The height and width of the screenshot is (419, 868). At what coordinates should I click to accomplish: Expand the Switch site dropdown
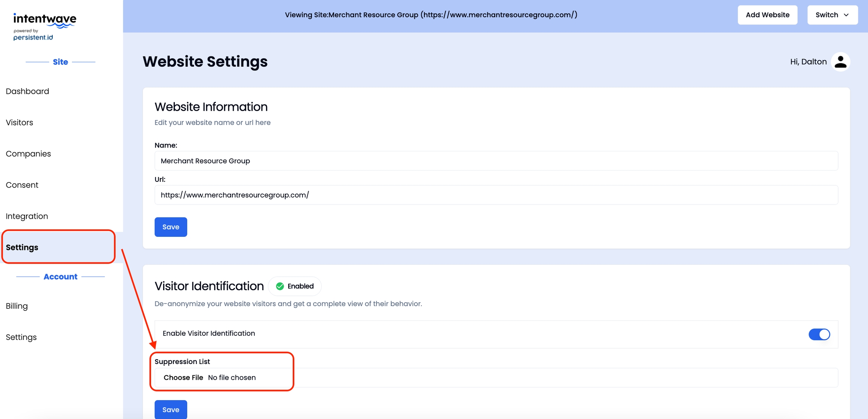coord(832,15)
